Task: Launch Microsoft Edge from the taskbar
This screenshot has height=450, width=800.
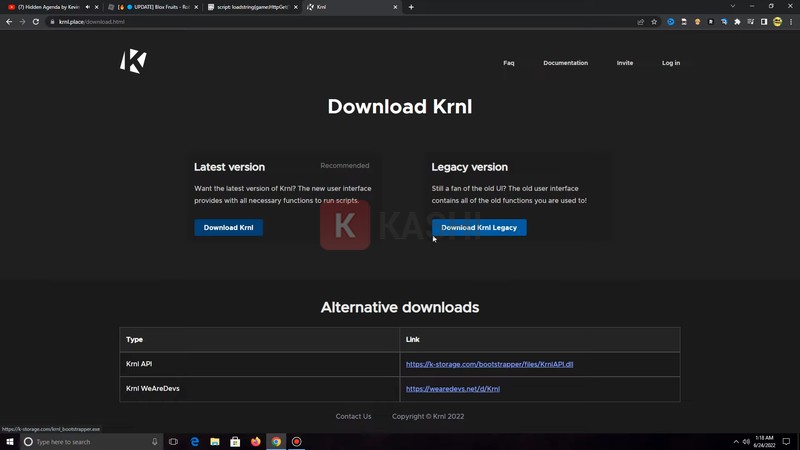Action: (194, 442)
